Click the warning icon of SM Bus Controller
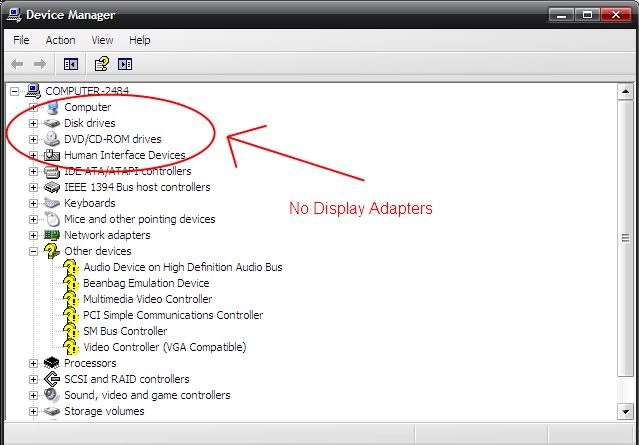The width and height of the screenshot is (639, 445). [x=71, y=331]
